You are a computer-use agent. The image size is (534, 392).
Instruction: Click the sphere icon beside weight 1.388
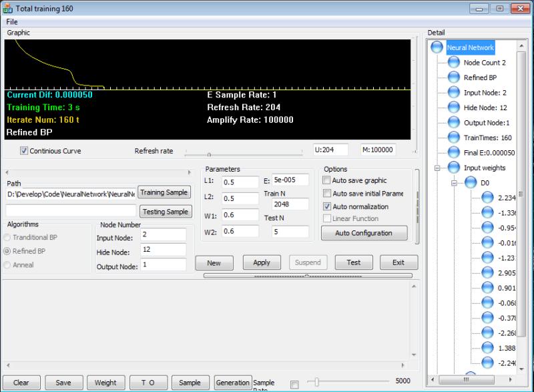pyautogui.click(x=487, y=348)
